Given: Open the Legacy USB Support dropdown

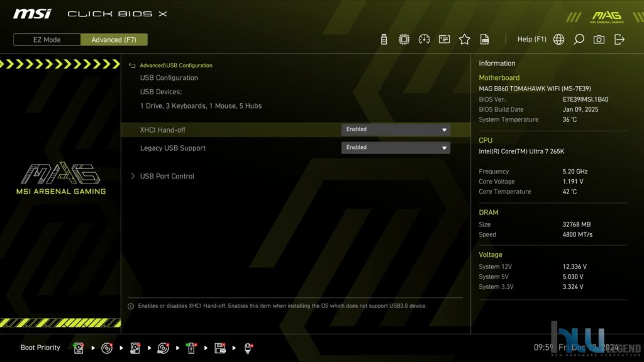Looking at the screenshot, I should click(x=396, y=148).
